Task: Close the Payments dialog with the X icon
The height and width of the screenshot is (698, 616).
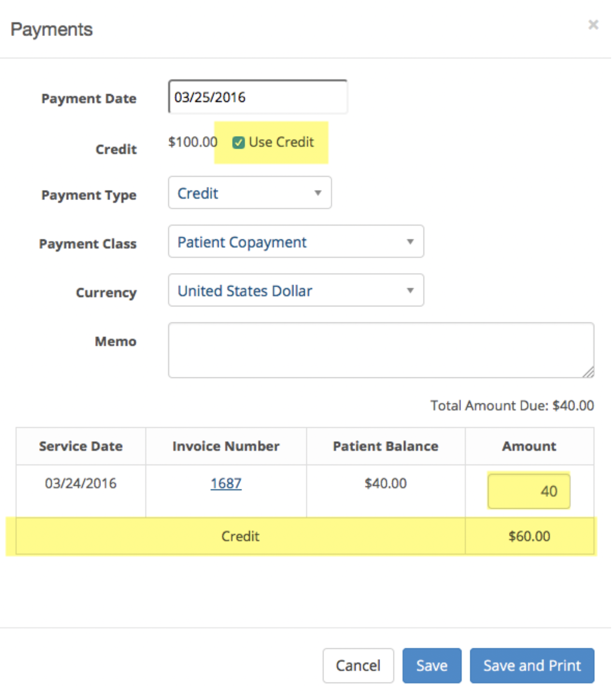Action: pyautogui.click(x=593, y=25)
